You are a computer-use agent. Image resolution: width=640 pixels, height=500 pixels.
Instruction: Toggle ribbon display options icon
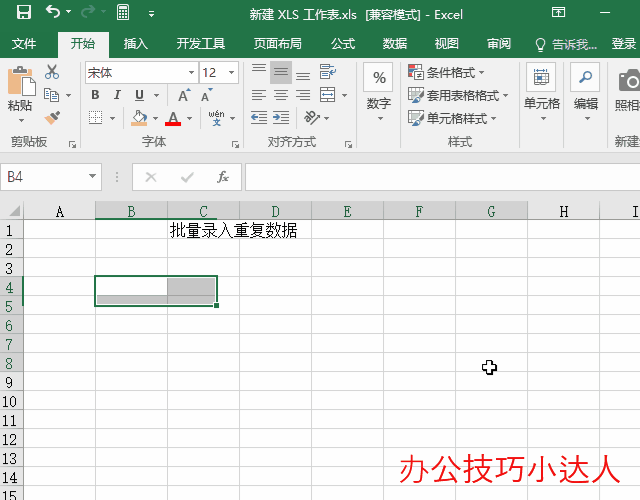(558, 12)
